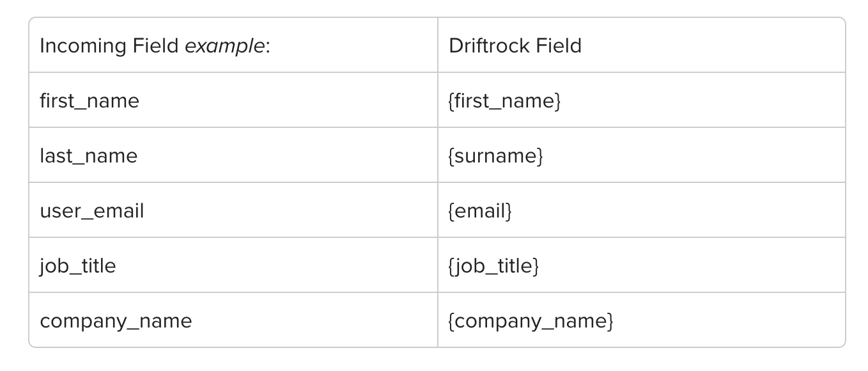Select the {surname} Driftrock field cell
The image size is (868, 371).
click(x=641, y=155)
